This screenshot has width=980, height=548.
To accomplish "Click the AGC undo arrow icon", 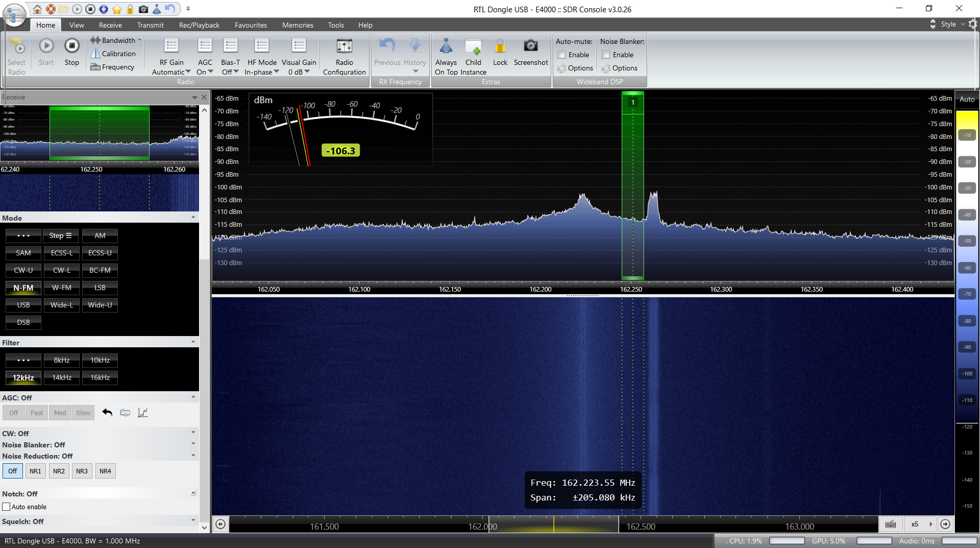I will 107,413.
